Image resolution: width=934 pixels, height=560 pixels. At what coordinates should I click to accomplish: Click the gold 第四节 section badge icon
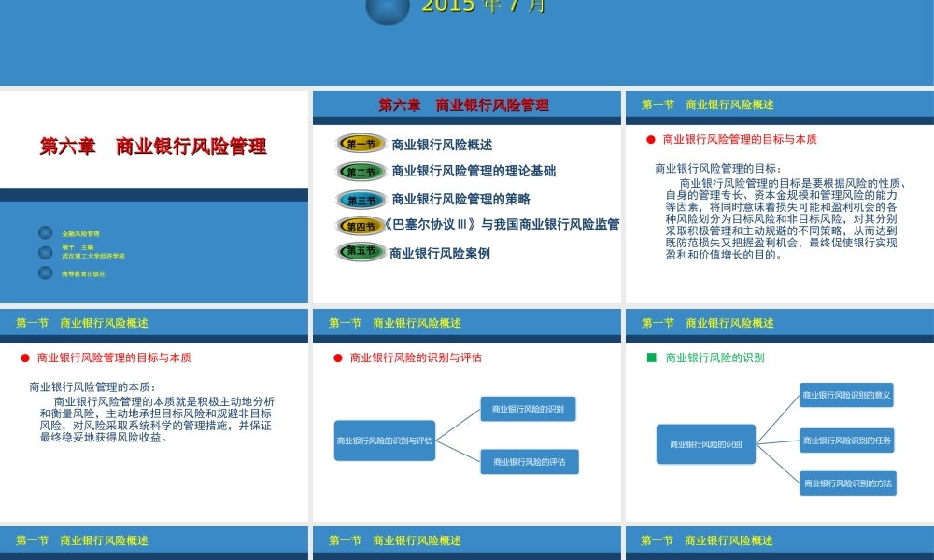pos(359,224)
